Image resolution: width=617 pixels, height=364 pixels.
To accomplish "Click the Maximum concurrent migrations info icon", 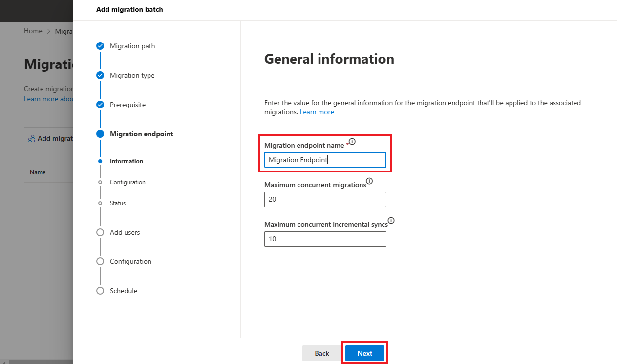I will coord(369,181).
